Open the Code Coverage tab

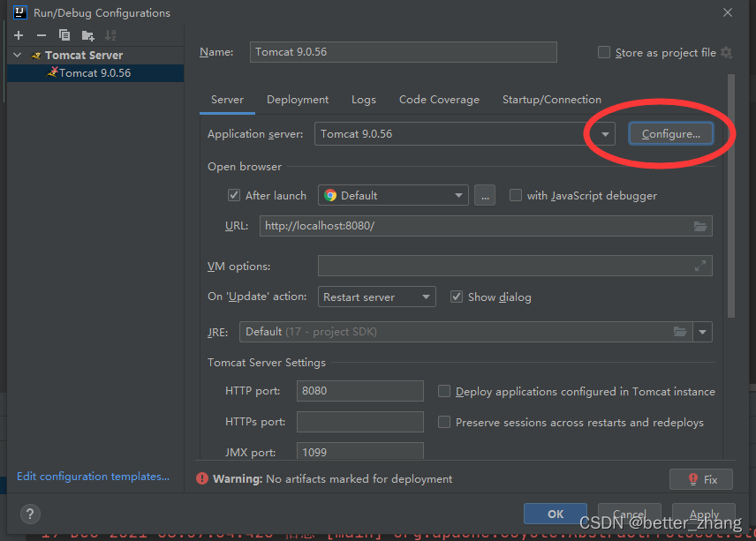click(439, 100)
